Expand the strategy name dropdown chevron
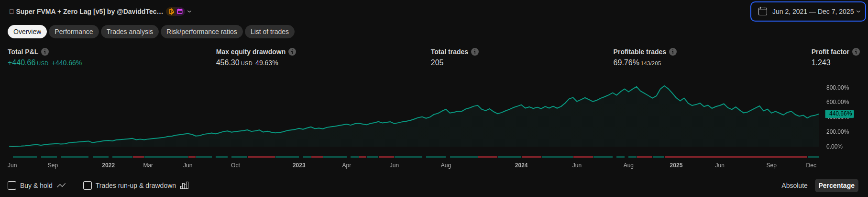Screen dimensions: 868x197 coord(189,12)
